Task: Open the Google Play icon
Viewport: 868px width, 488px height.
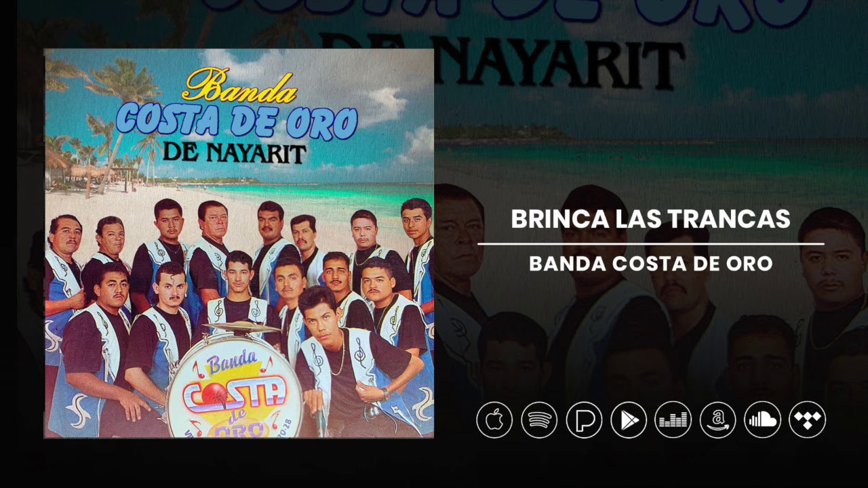Action: tap(629, 420)
